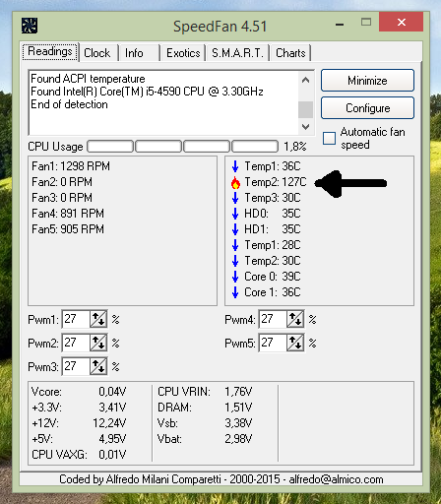The height and width of the screenshot is (504, 441).
Task: Click the 'CPU VRIN' voltage label
Action: point(184,392)
